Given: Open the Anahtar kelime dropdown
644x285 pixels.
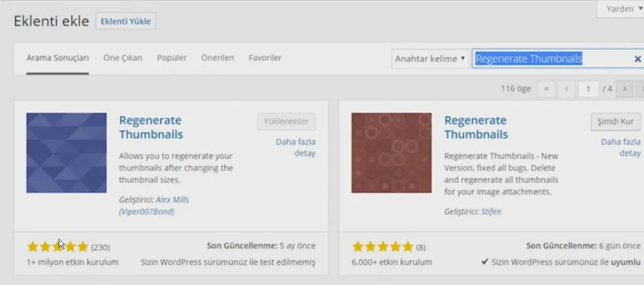Looking at the screenshot, I should [x=430, y=59].
